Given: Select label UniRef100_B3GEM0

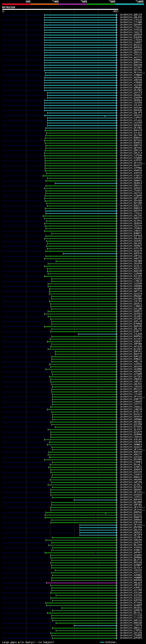Looking at the screenshot, I should (131, 37).
